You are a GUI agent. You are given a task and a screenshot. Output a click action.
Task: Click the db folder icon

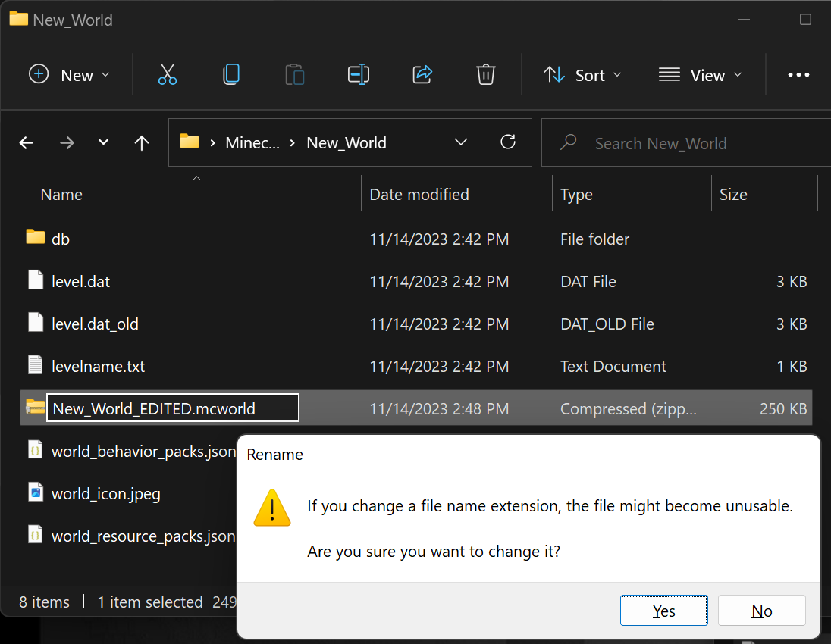tap(36, 236)
